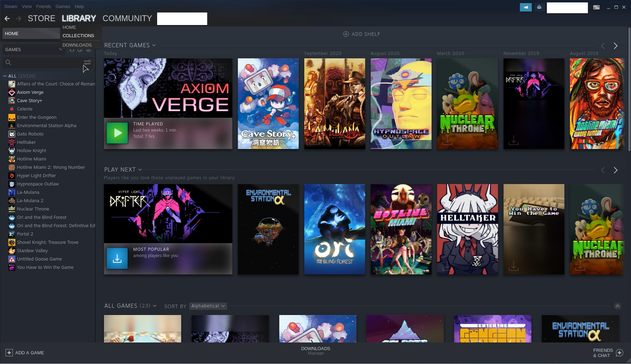Open Ori and the Blind Forest cover
The width and height of the screenshot is (631, 364).
(334, 229)
